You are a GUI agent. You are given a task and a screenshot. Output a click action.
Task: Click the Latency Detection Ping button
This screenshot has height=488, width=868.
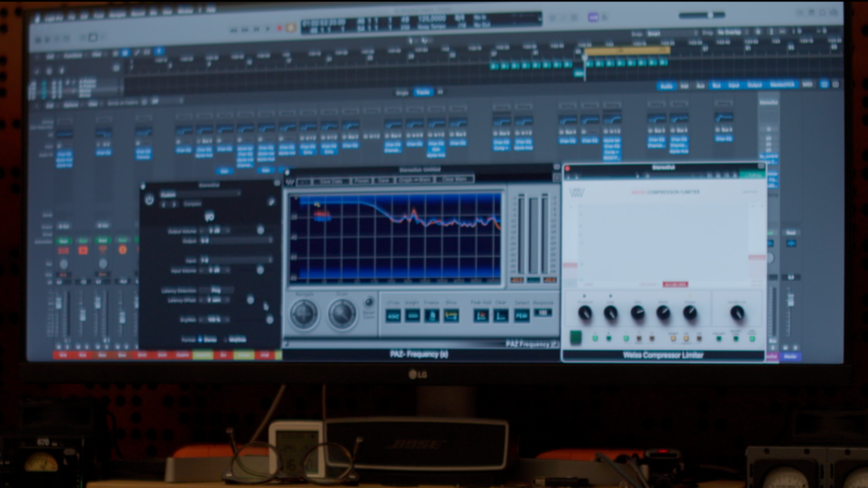pyautogui.click(x=216, y=290)
